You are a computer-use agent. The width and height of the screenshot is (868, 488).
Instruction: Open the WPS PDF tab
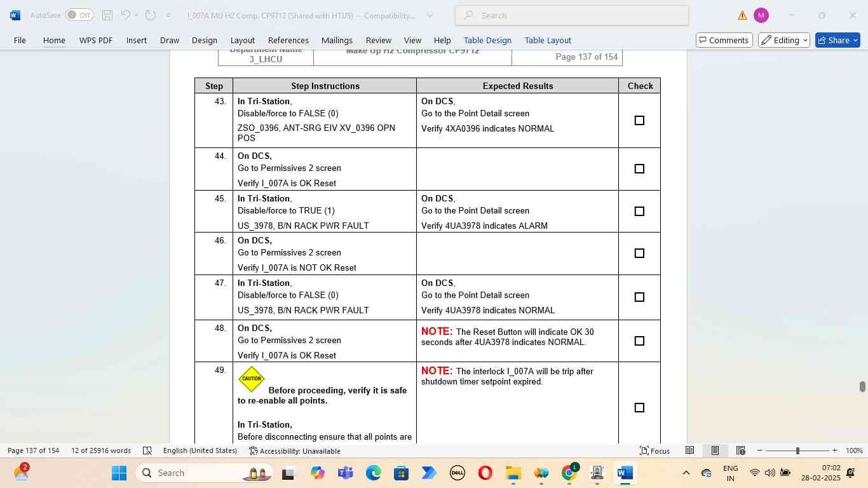coord(96,40)
